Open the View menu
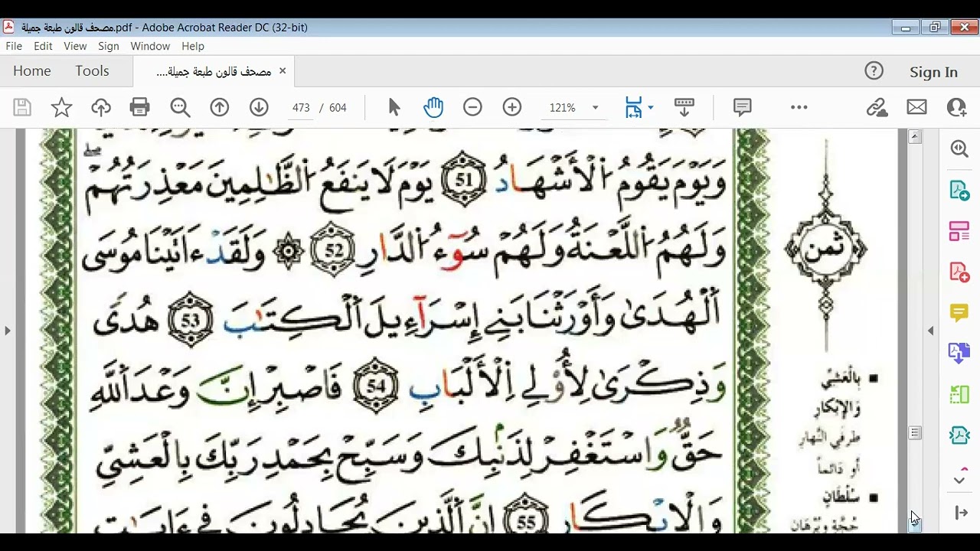Viewport: 980px width, 551px height. pyautogui.click(x=75, y=46)
